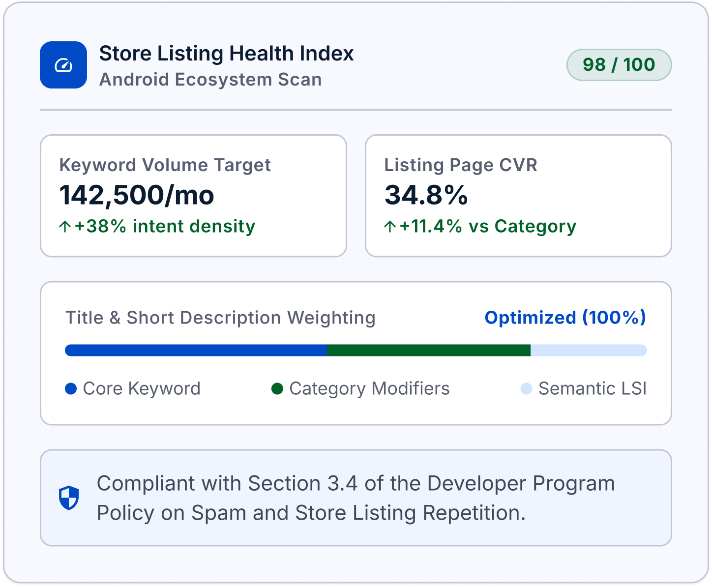The width and height of the screenshot is (712, 588).
Task: Click the green Category Modifiers legend dot
Action: coord(277,389)
